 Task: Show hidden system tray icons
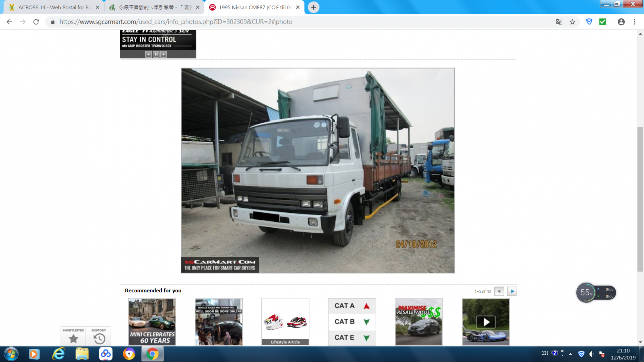tap(571, 354)
